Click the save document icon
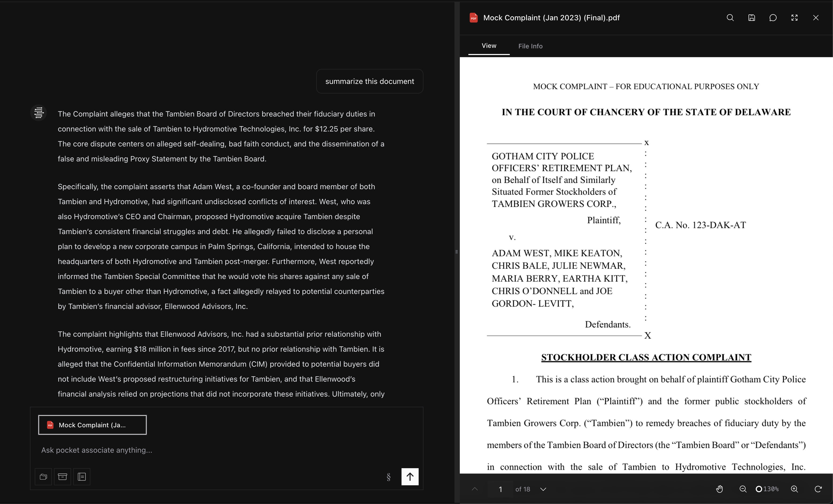Image resolution: width=833 pixels, height=504 pixels. 751,18
